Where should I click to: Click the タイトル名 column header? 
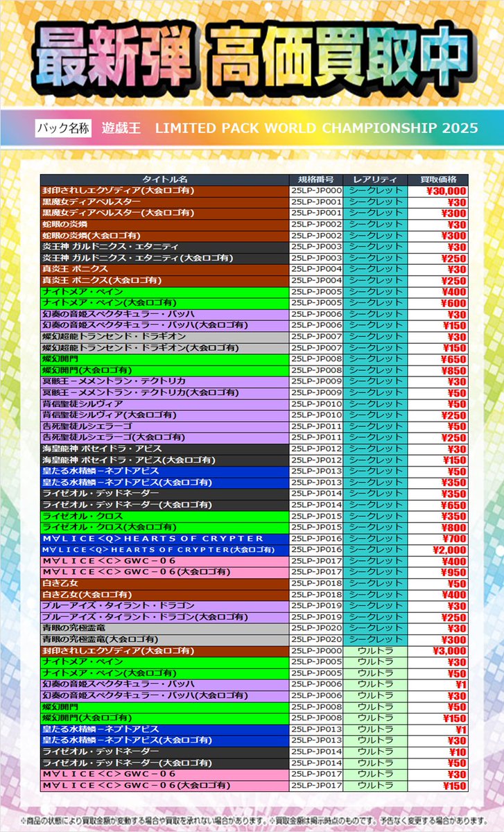pos(164,179)
